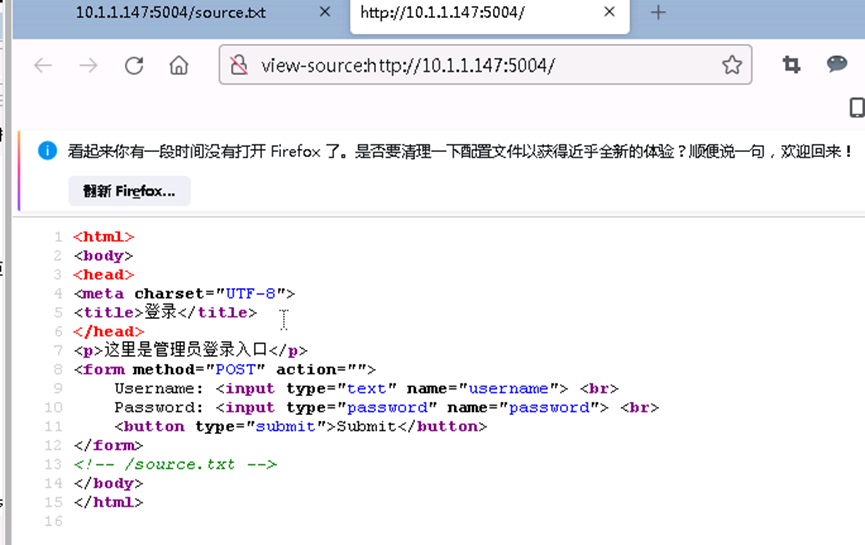The image size is (865, 545).
Task: Click the red <head> tag on line 3
Action: [x=104, y=275]
